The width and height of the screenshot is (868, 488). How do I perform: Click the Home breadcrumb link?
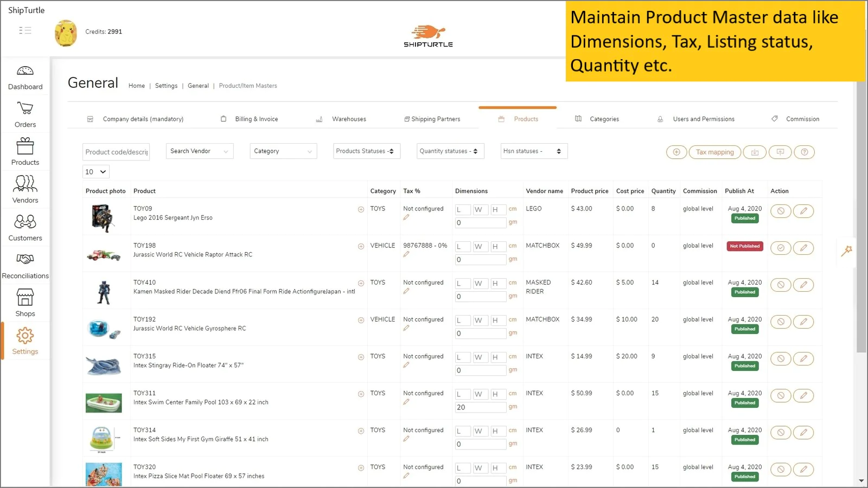pyautogui.click(x=137, y=86)
